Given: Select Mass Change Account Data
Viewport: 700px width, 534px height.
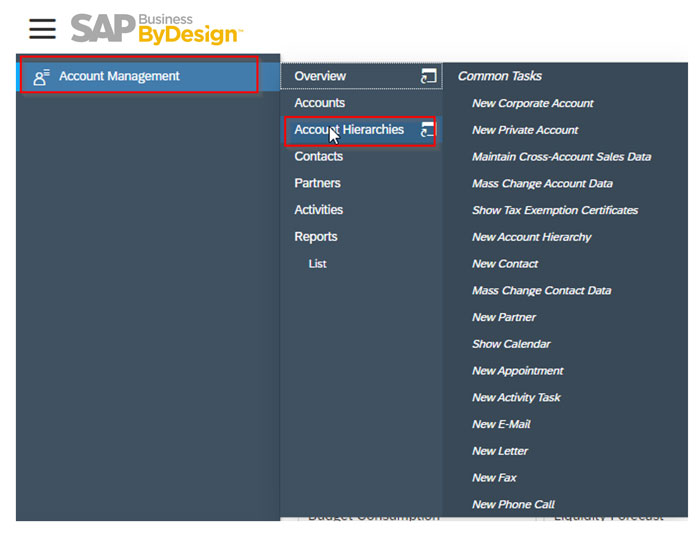Looking at the screenshot, I should pos(542,184).
